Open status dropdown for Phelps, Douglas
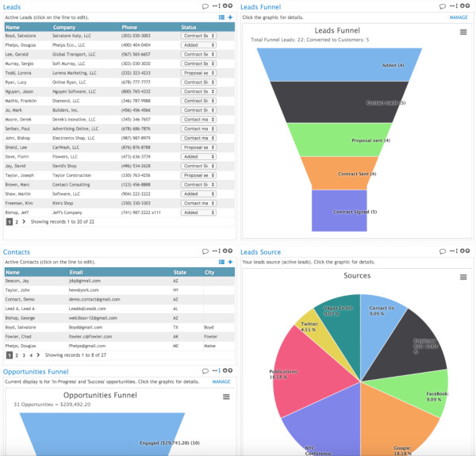The image size is (476, 456). point(198,45)
